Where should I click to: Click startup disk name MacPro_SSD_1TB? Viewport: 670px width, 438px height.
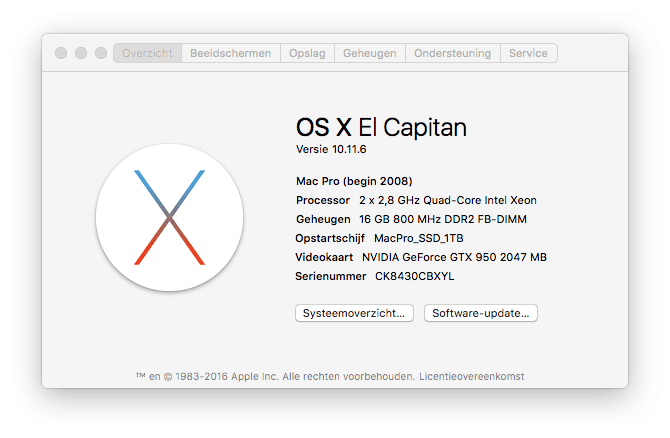419,238
